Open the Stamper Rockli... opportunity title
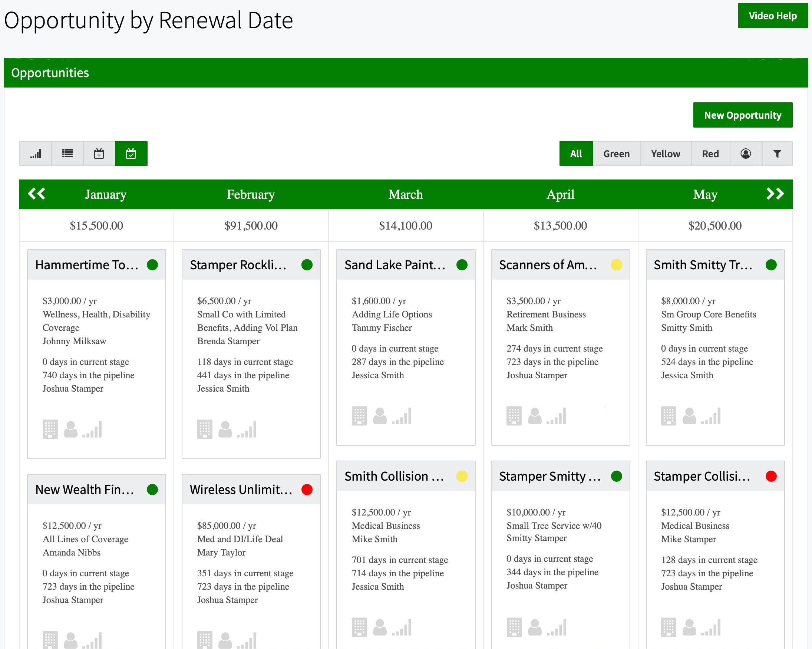This screenshot has height=649, width=812. [x=238, y=265]
